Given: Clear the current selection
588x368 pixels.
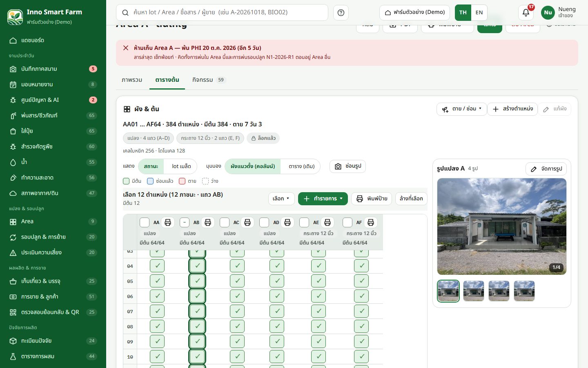Looking at the screenshot, I should [411, 199].
